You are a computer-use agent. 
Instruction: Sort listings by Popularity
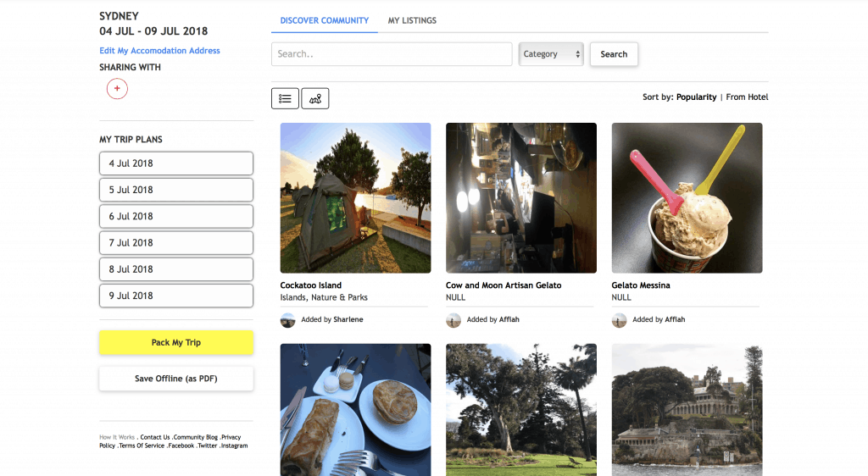(697, 97)
